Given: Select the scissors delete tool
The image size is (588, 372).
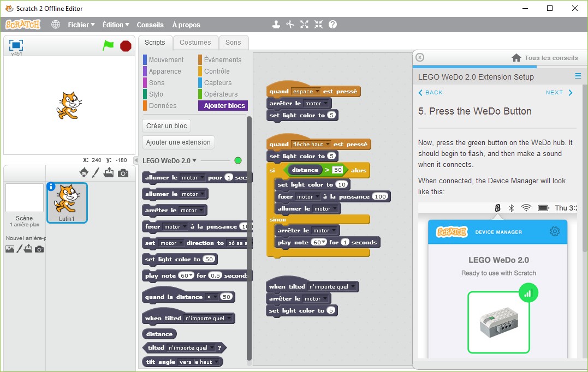Looking at the screenshot, I should [290, 25].
